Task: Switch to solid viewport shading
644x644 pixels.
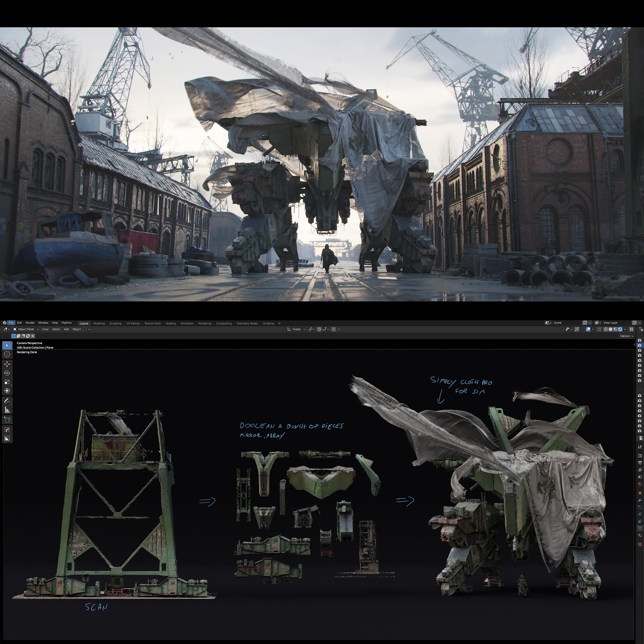Action: click(x=610, y=329)
